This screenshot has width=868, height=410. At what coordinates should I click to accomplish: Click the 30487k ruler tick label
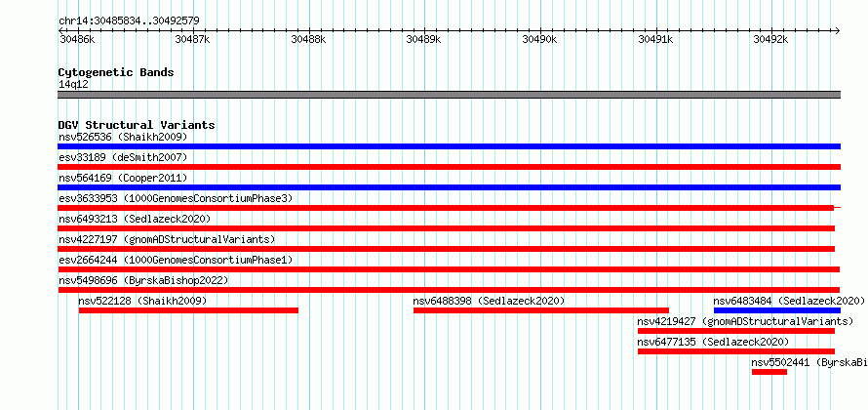tap(193, 39)
